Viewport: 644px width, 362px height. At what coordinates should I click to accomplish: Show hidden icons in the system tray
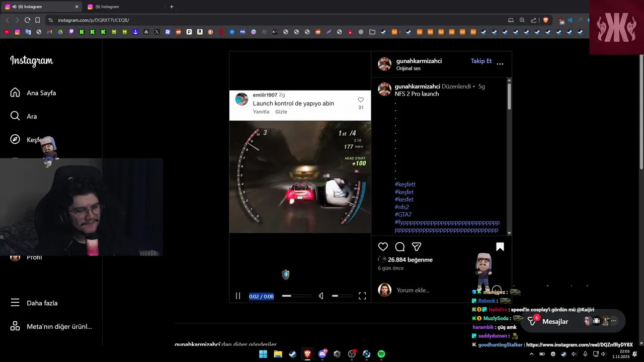pyautogui.click(x=532, y=354)
